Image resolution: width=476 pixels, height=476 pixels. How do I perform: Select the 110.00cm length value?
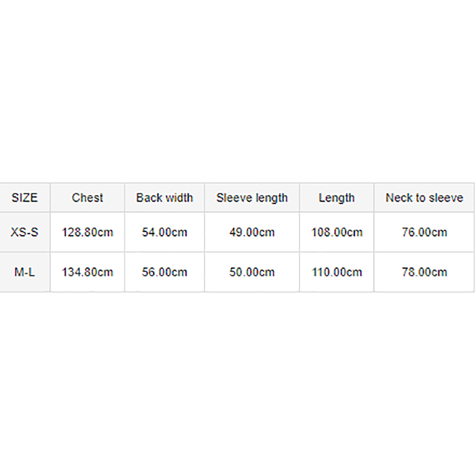click(x=337, y=272)
